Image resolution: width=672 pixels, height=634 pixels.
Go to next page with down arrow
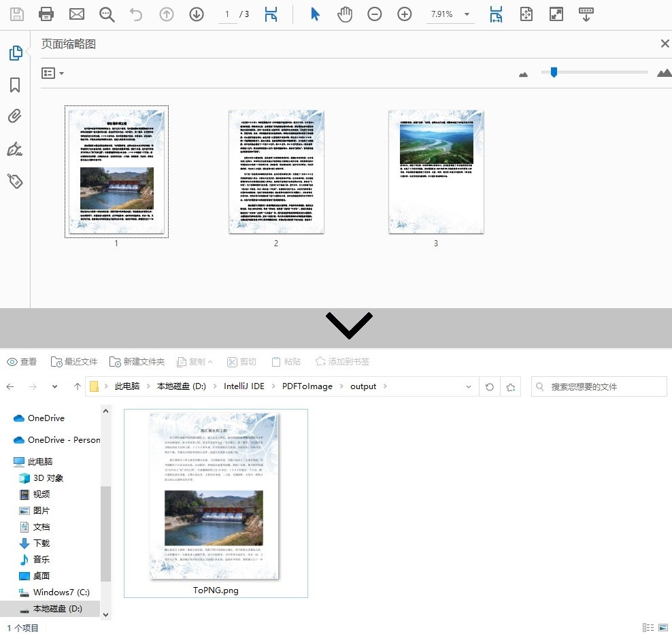(x=197, y=14)
